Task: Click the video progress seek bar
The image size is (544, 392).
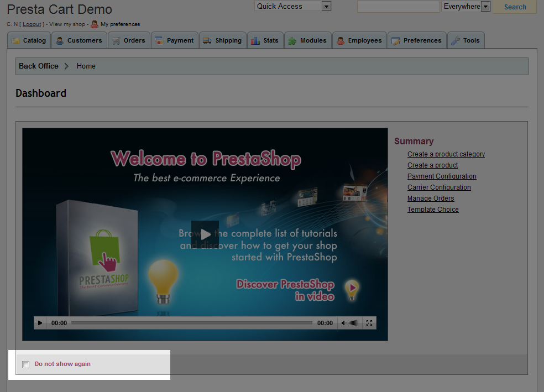Action: pyautogui.click(x=191, y=323)
